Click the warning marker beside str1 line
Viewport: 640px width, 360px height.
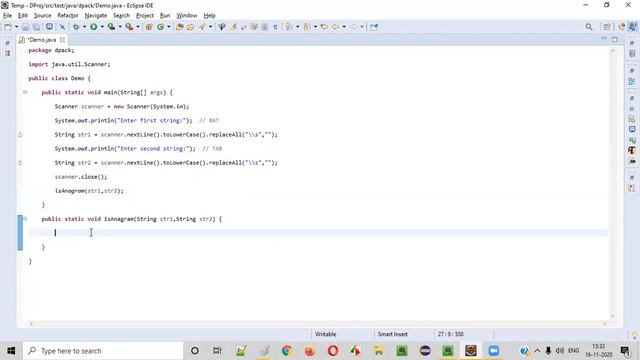tap(20, 134)
